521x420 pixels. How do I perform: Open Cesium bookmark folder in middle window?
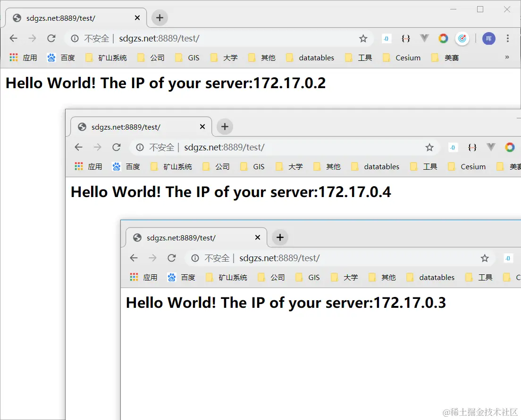[467, 166]
